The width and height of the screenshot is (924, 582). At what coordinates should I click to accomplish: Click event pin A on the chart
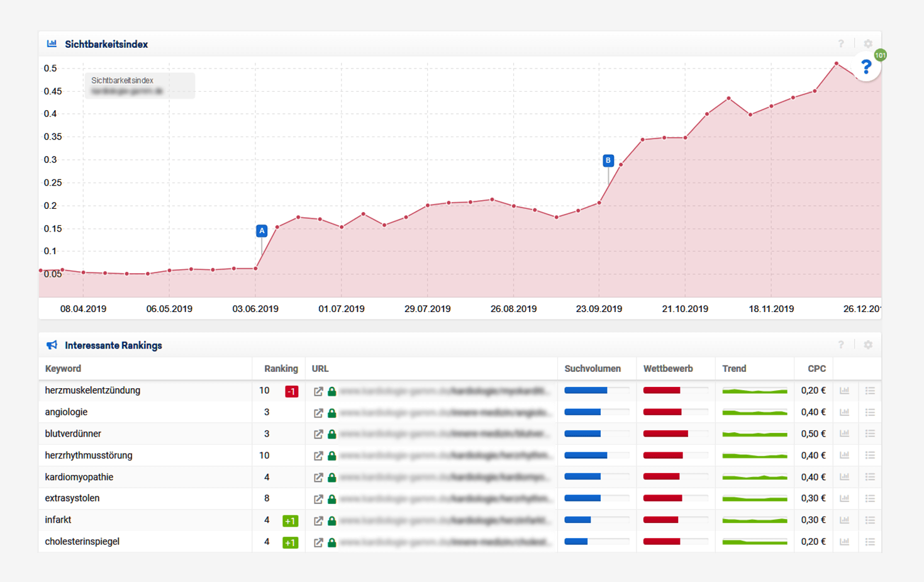(262, 231)
